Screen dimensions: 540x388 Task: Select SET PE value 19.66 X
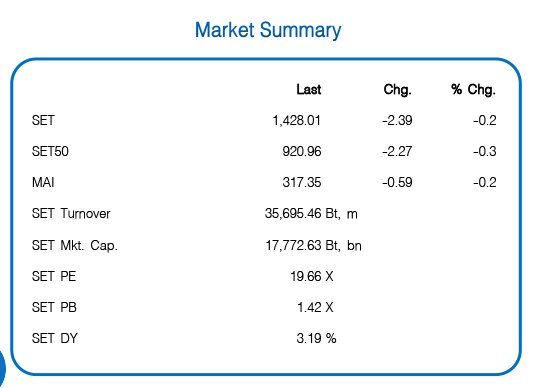(x=312, y=276)
